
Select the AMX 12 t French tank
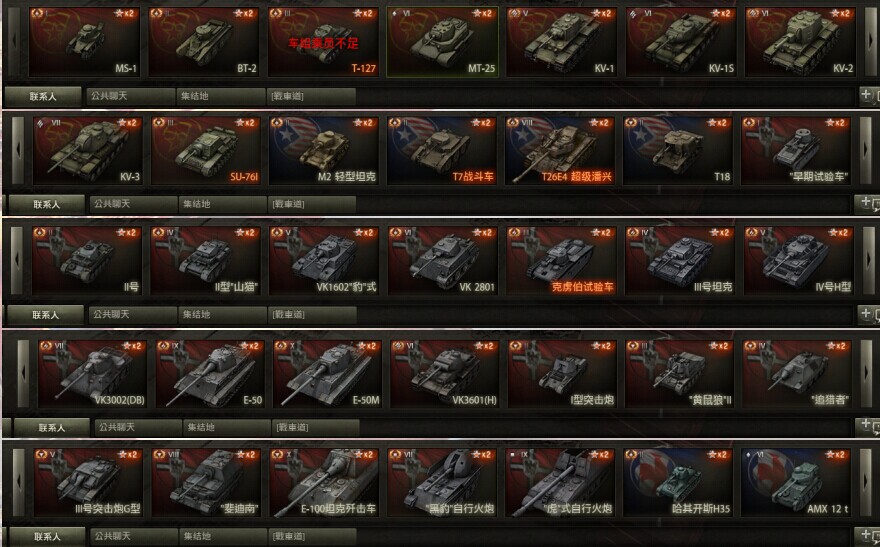tap(796, 482)
